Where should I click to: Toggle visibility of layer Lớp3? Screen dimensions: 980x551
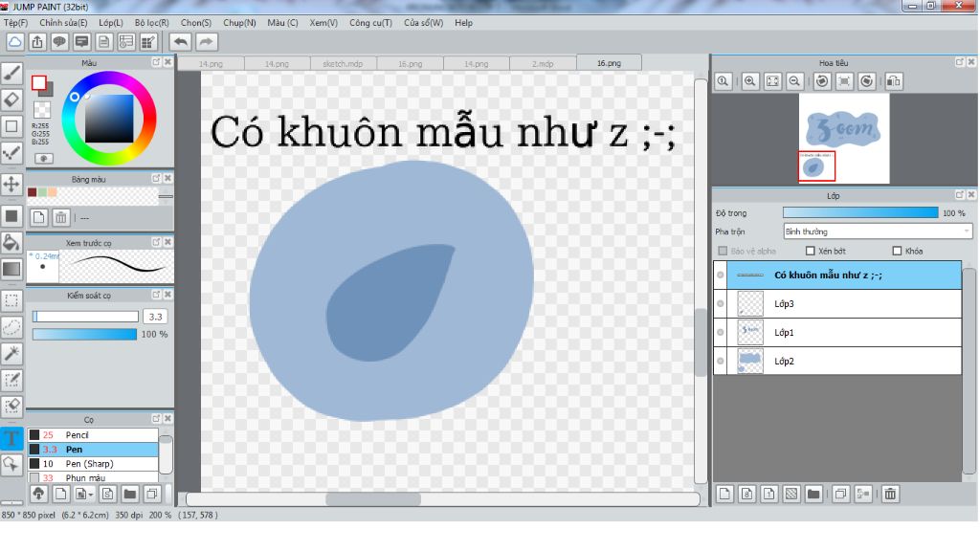coord(720,303)
